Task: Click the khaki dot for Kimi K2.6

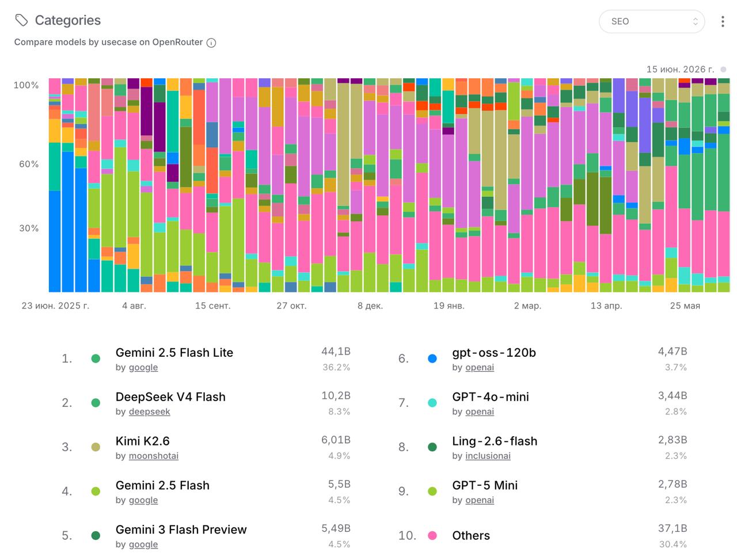Action: 96,447
